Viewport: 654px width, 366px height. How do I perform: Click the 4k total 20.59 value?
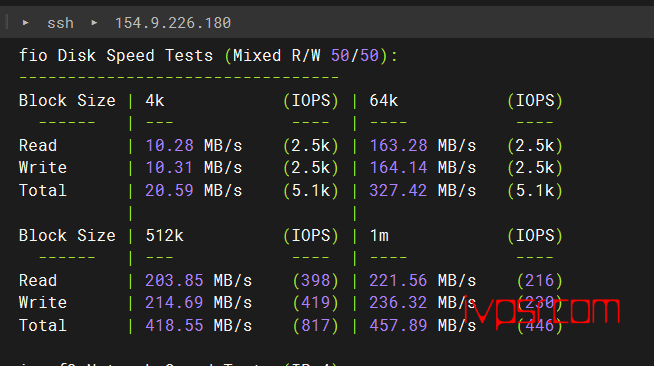click(169, 191)
